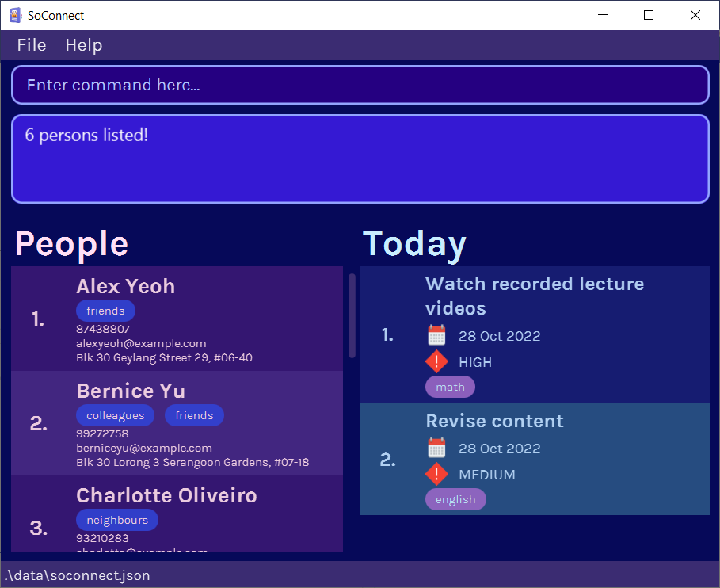Select task title Revise content

tap(494, 422)
